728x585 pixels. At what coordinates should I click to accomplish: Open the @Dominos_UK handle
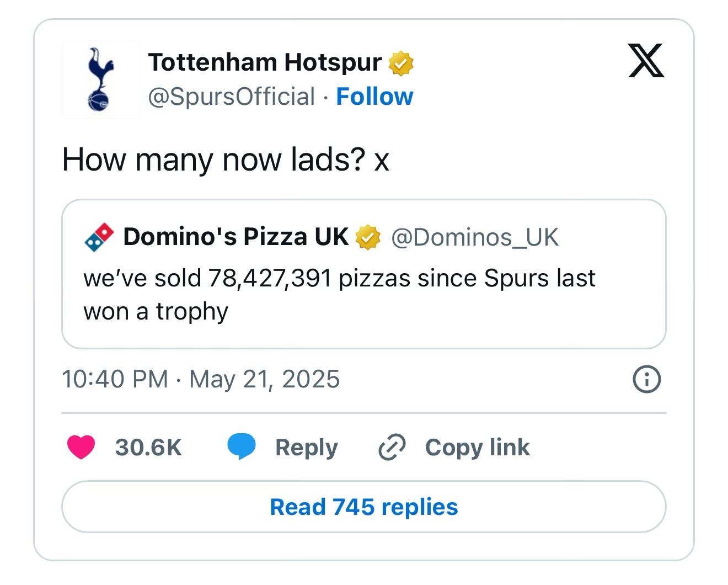(x=474, y=237)
